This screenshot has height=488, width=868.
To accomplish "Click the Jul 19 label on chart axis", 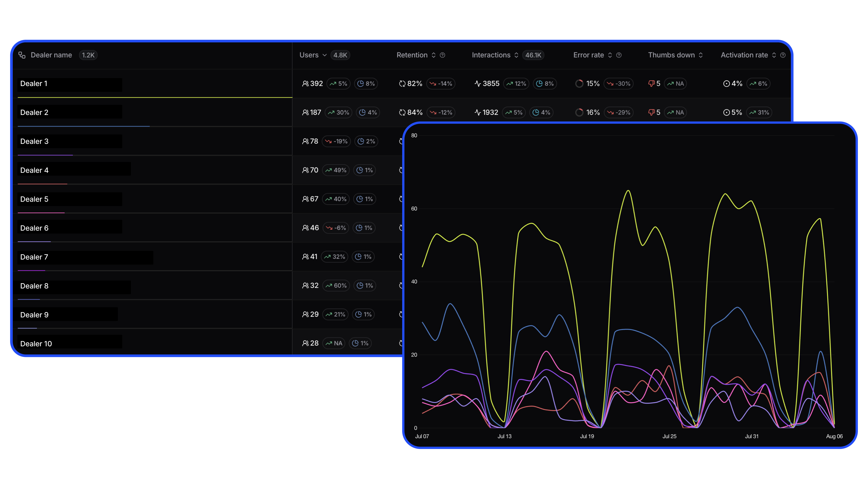I will coord(587,436).
